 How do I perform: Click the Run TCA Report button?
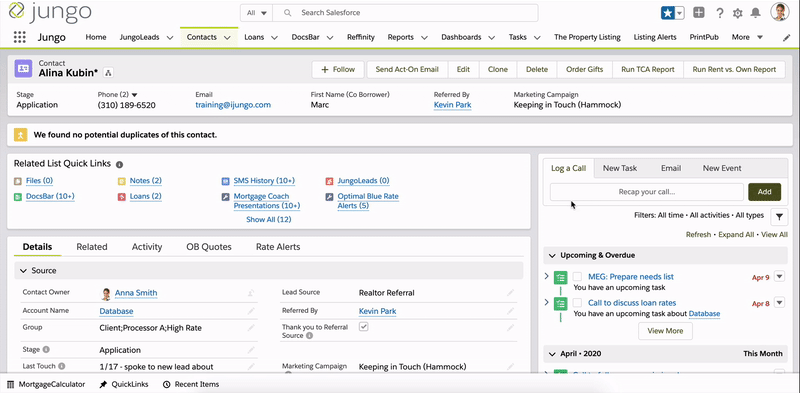point(647,69)
